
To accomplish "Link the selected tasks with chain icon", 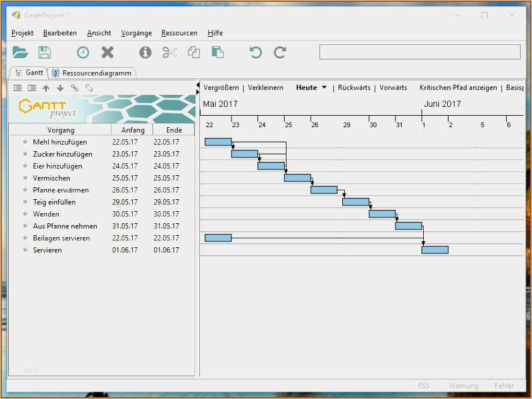I will point(74,88).
